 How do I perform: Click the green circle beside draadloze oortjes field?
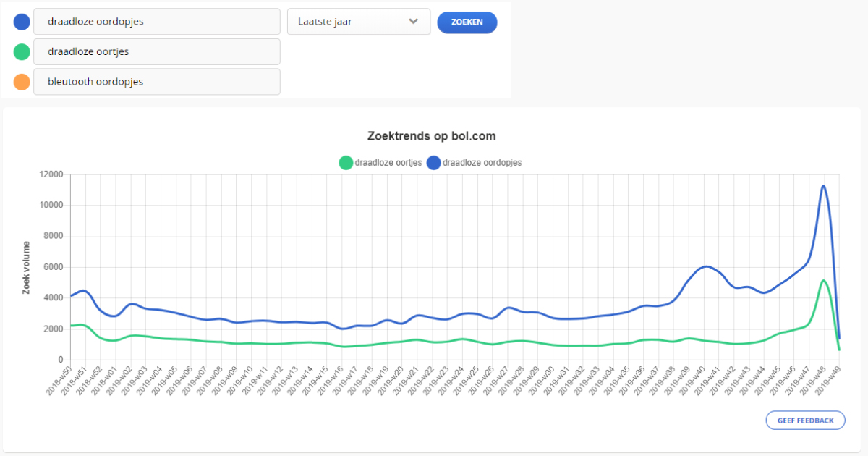(x=22, y=51)
